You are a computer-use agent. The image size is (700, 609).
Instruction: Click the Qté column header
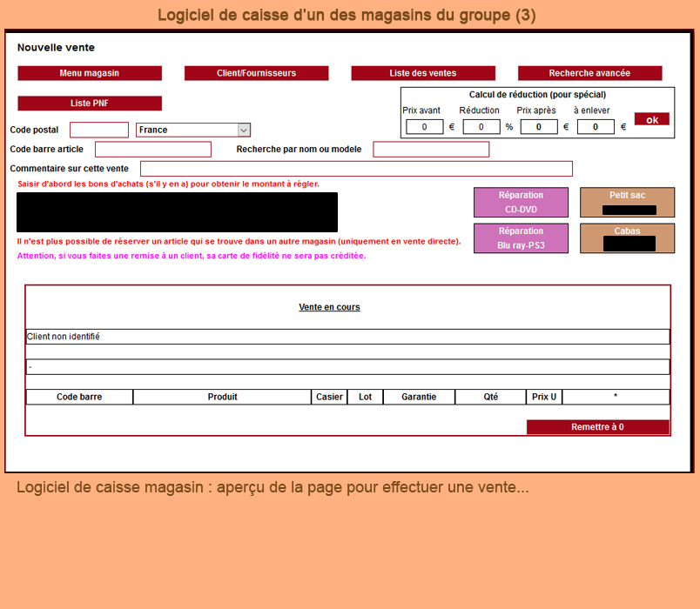pos(491,397)
